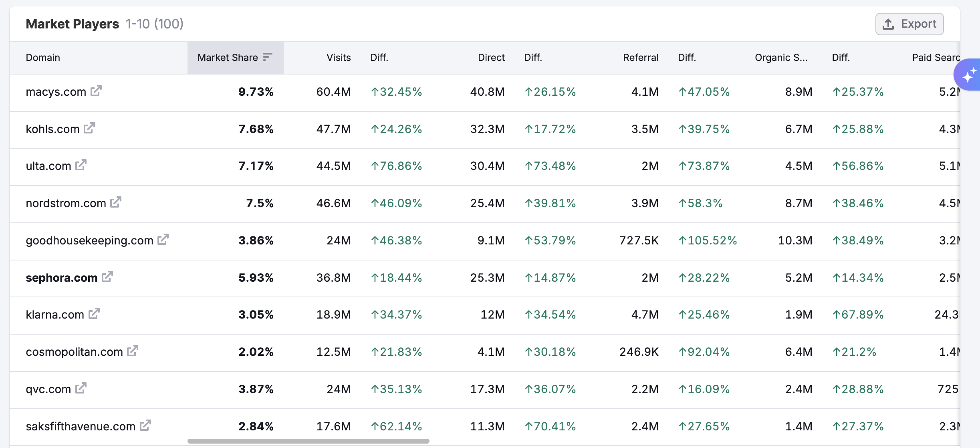This screenshot has width=980, height=448.
Task: Click the sephora.com domain name
Action: pos(61,278)
